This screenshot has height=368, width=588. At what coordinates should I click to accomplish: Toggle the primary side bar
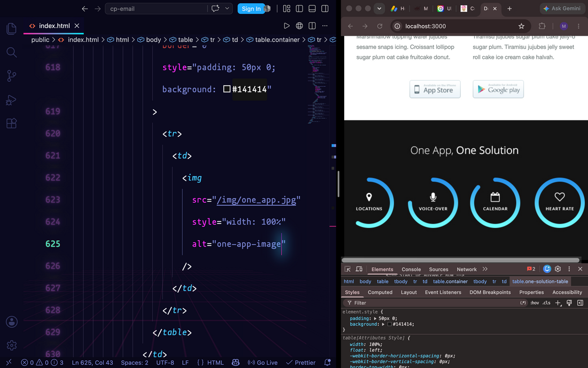299,9
